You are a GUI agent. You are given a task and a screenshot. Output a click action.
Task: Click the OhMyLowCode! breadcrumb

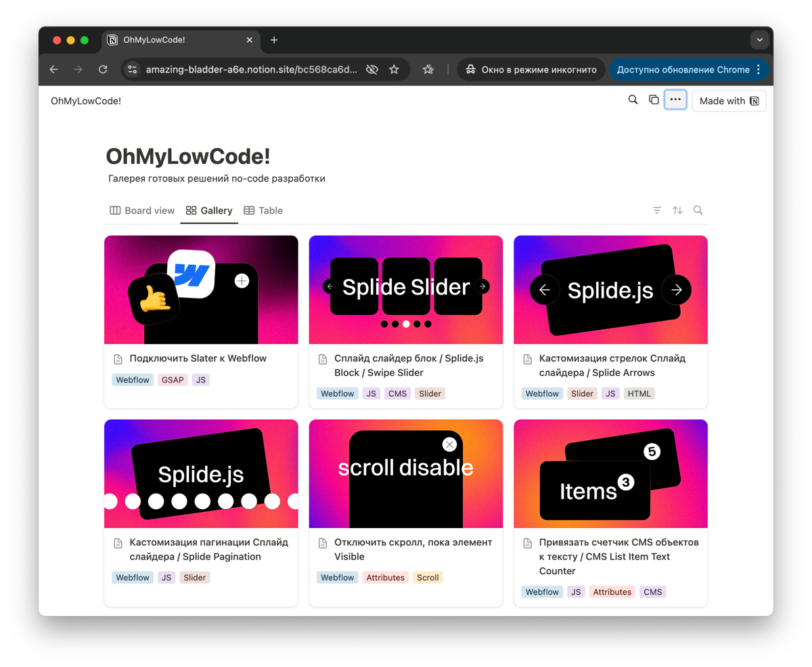86,101
